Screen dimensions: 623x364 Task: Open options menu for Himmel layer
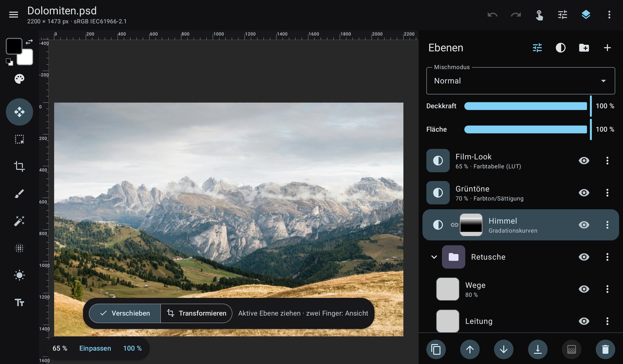607,225
